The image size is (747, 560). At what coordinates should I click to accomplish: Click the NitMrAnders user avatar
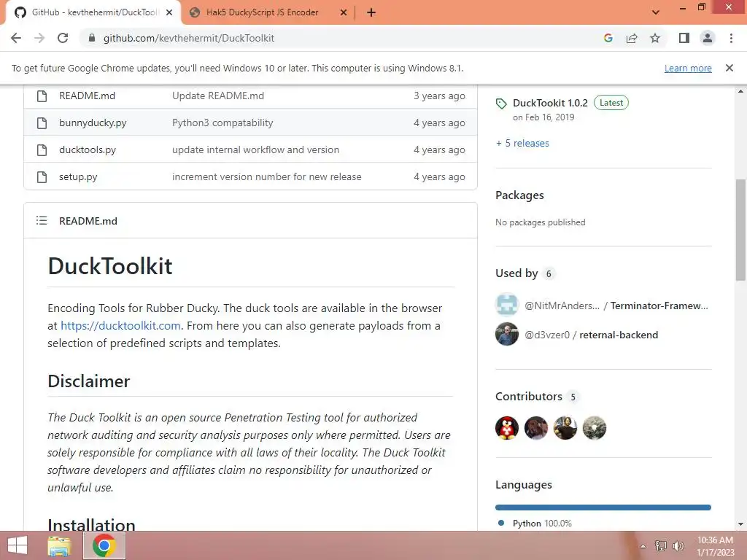(507, 305)
